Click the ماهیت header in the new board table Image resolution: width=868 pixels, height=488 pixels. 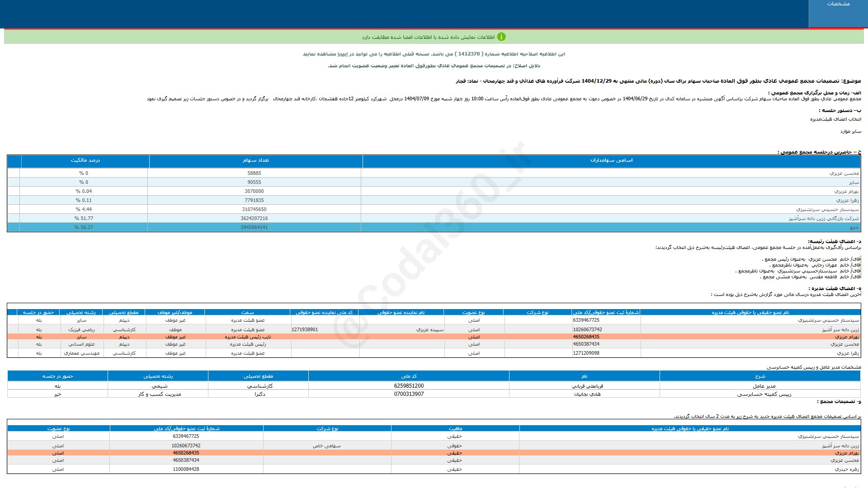pos(455,428)
